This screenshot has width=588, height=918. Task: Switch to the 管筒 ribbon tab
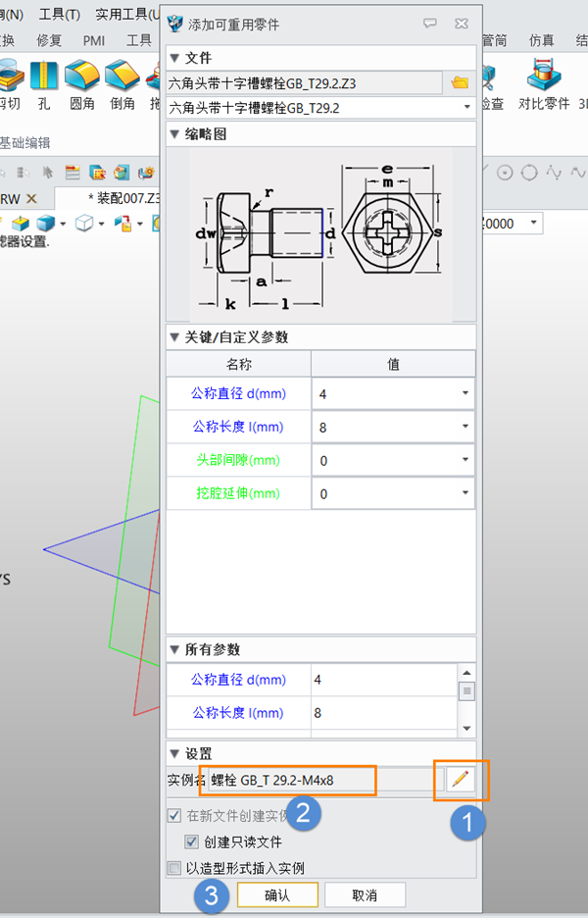[x=495, y=40]
